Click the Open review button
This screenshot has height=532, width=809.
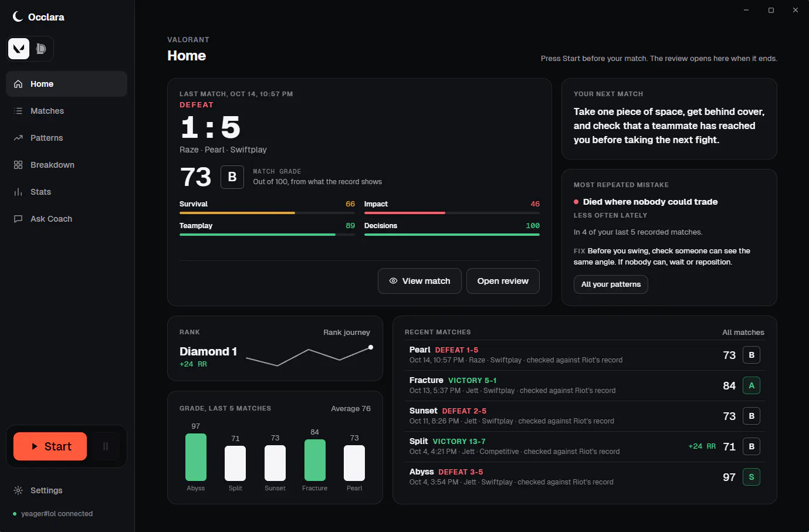503,281
